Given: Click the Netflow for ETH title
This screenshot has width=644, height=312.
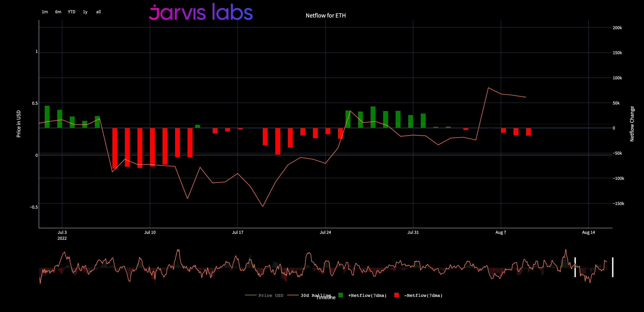Looking at the screenshot, I should pos(325,16).
